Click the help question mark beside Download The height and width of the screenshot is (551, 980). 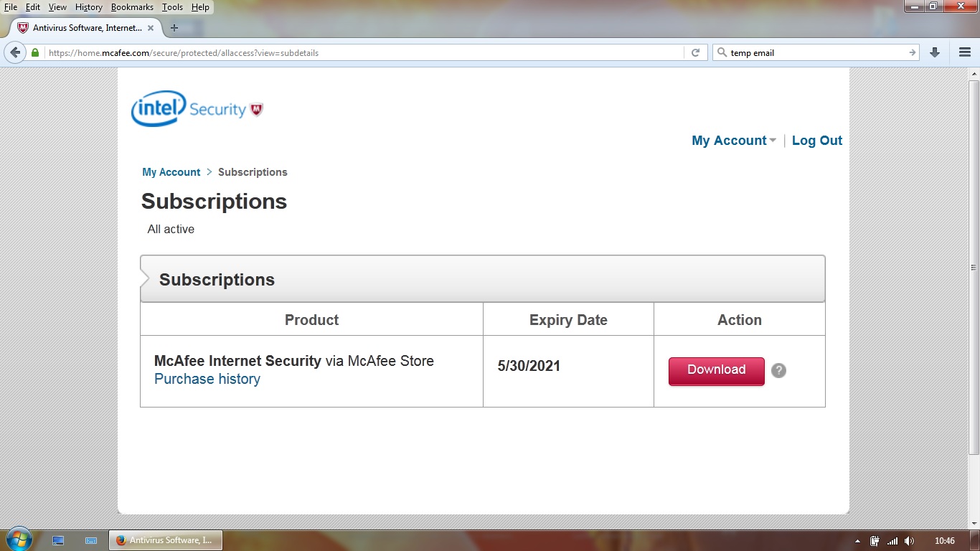point(778,370)
